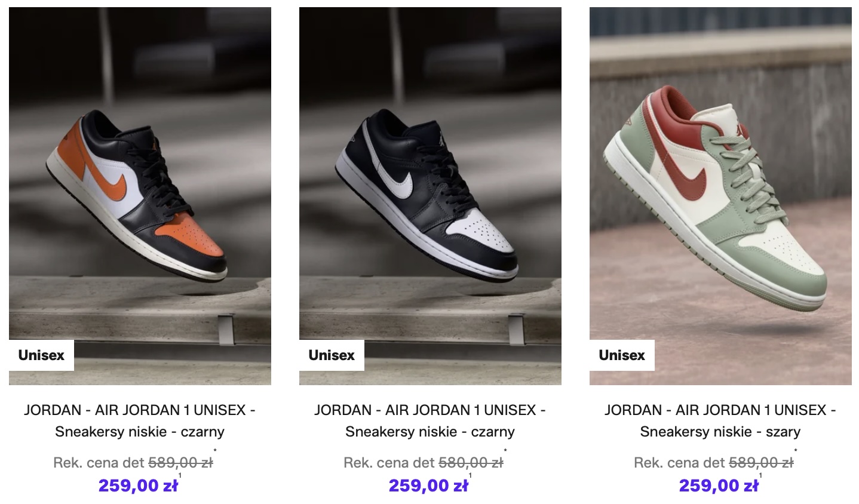Click the Unisex badge on the green shoe
859x504 pixels.
(x=622, y=355)
